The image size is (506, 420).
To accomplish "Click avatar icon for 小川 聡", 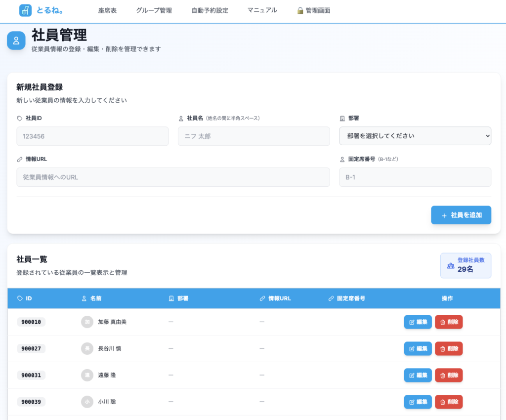I will click(x=87, y=402).
